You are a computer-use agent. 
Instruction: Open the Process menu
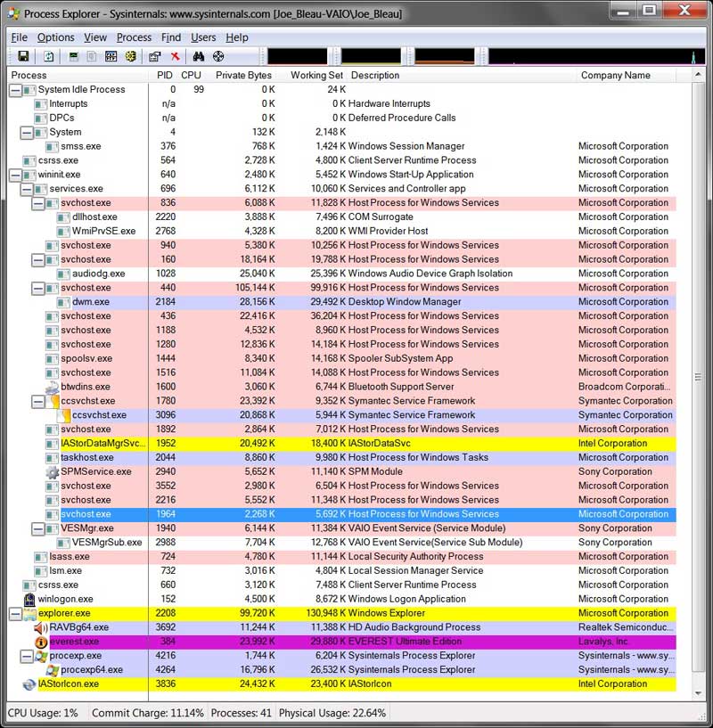[x=134, y=37]
